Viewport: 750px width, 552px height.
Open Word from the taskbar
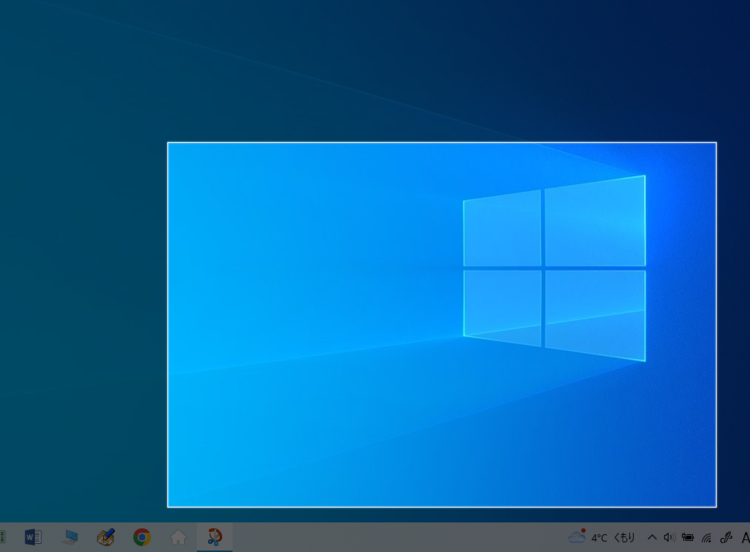pyautogui.click(x=33, y=537)
